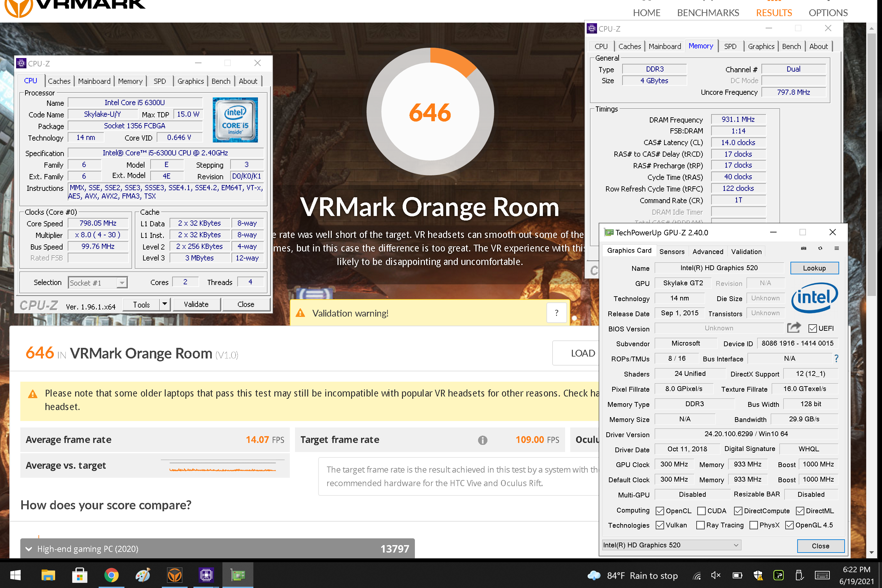Click the Intel Core i5 badge in CPU-Z
The image size is (882, 588).
(x=235, y=120)
